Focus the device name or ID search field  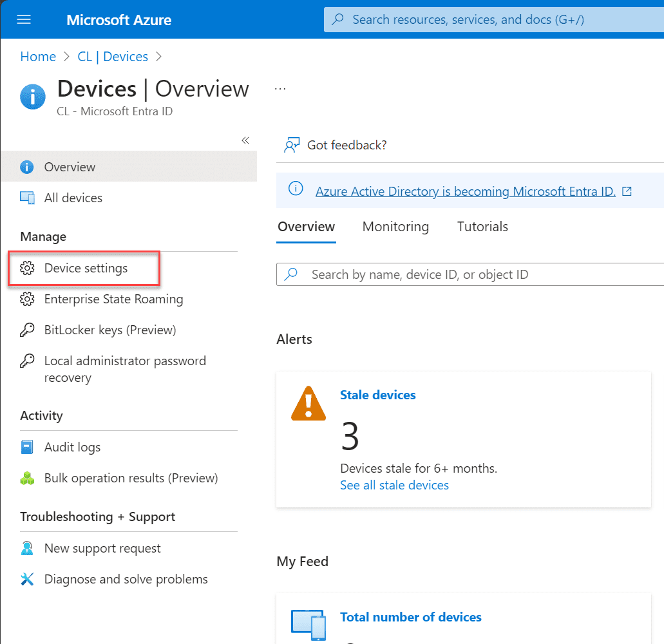[470, 274]
